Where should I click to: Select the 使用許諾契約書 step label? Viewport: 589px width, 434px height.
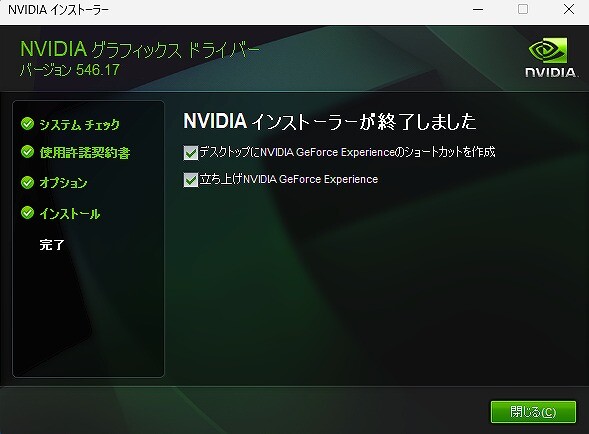pyautogui.click(x=85, y=153)
